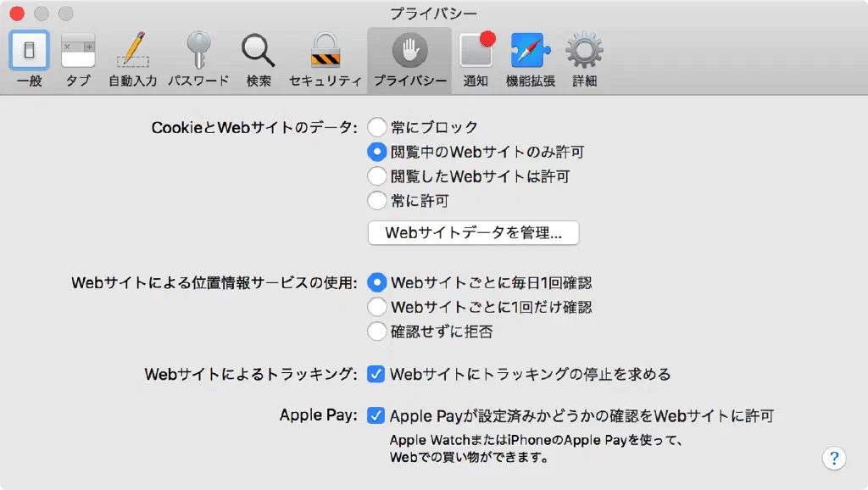Screen dimensions: 868x490
Task: Choose Webサイトごとに1回だけ確認 location option
Action: 377,307
